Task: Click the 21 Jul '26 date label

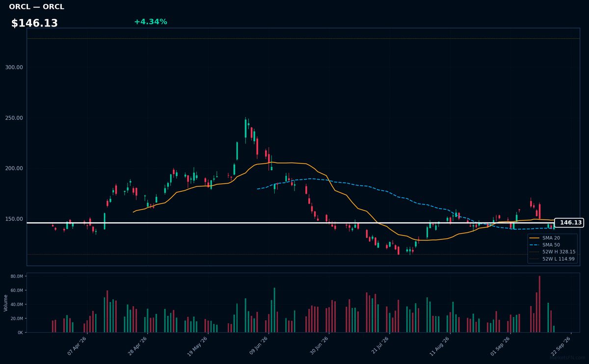Action: 379,346
